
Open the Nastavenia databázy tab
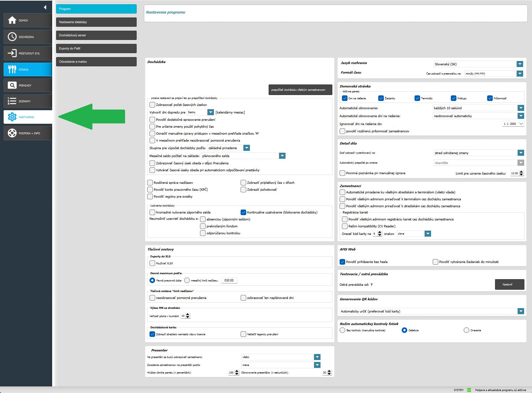(x=96, y=22)
